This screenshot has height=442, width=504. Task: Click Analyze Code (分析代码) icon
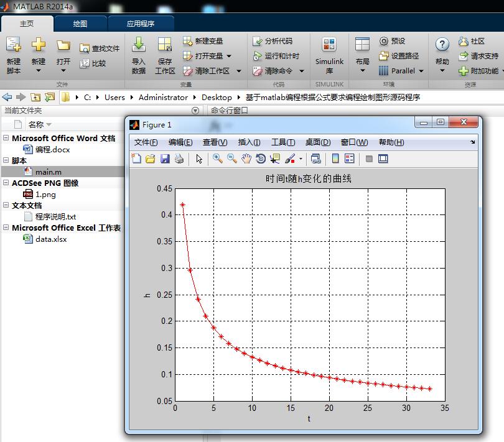tap(258, 41)
